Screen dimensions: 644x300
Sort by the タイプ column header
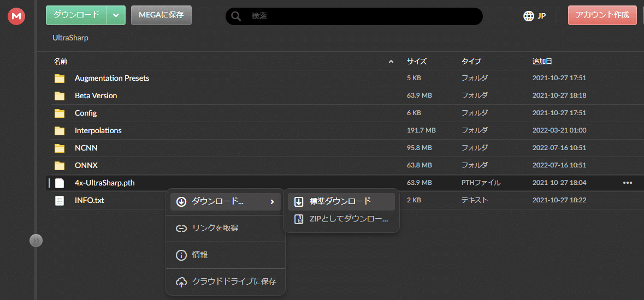(x=471, y=62)
